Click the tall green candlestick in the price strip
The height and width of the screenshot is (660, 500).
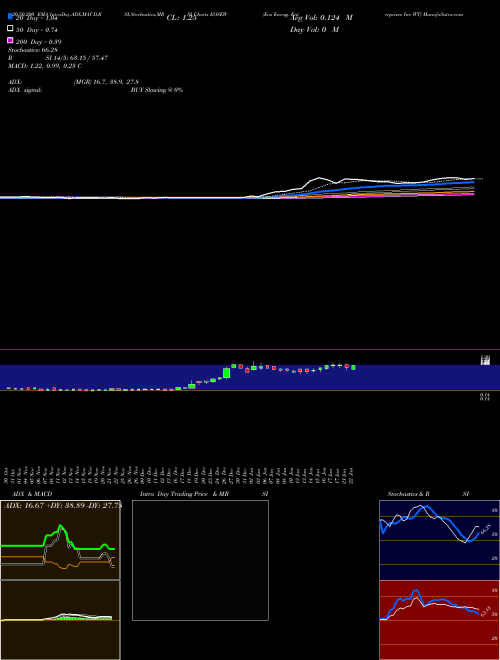pos(226,373)
